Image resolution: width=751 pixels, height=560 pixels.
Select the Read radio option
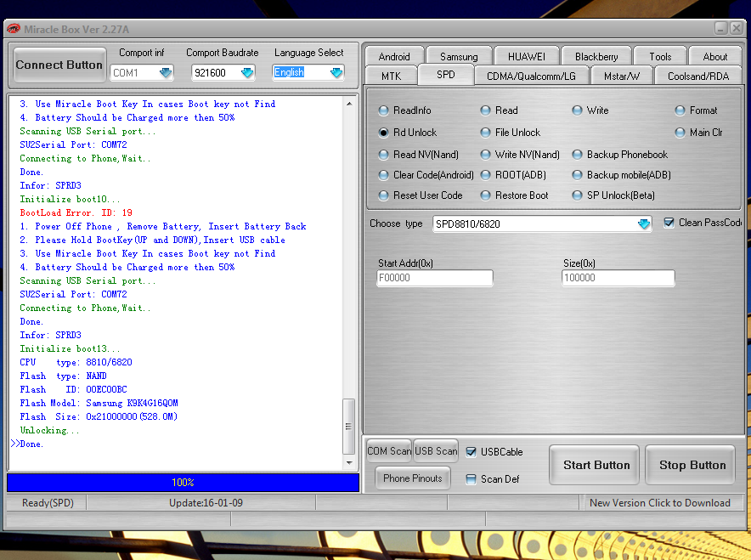point(486,110)
